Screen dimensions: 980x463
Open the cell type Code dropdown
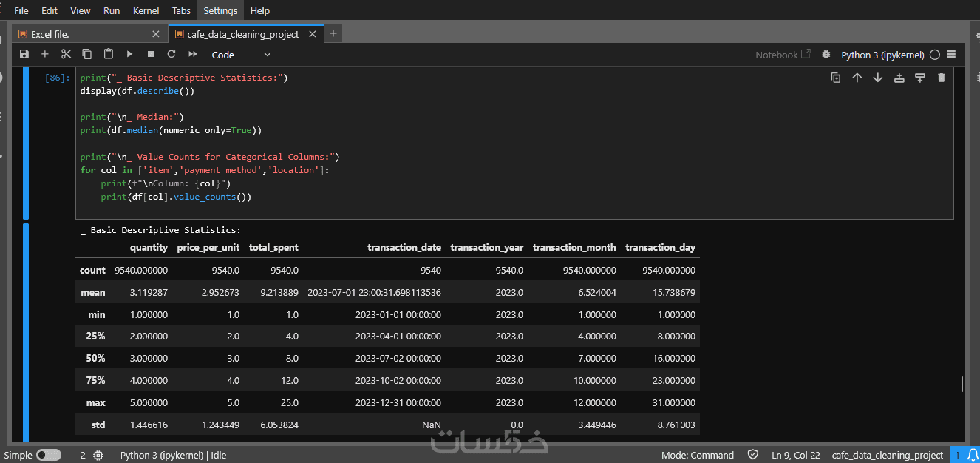coord(241,55)
